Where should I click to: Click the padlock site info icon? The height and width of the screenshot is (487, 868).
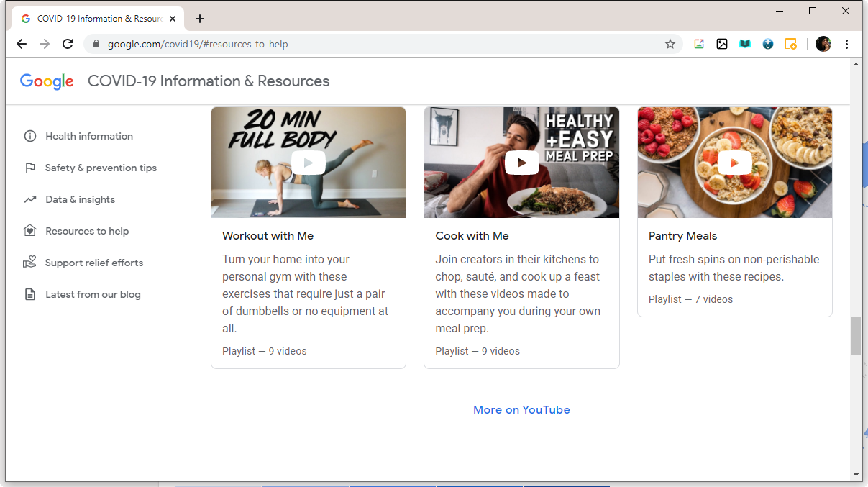point(96,44)
